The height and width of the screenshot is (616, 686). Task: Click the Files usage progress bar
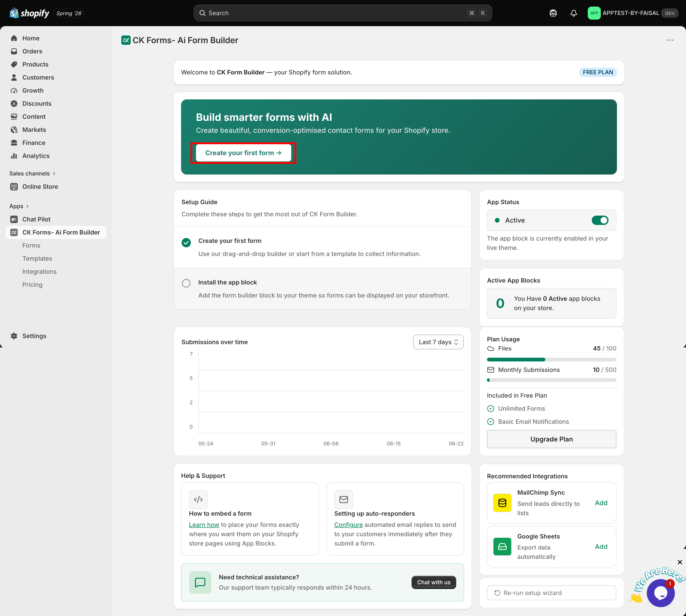pos(552,359)
